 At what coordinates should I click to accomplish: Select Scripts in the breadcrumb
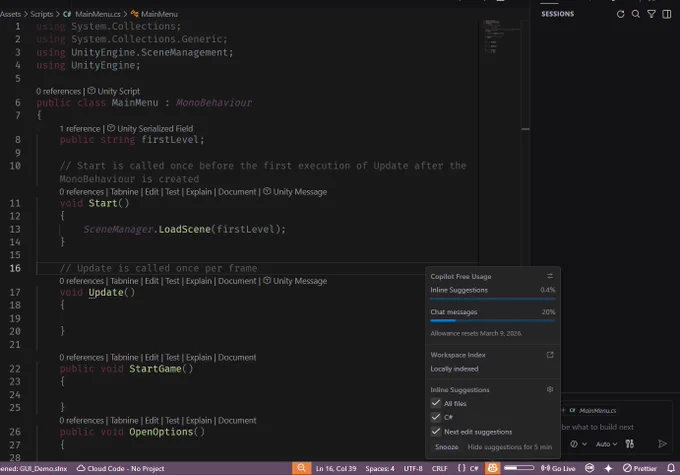42,14
